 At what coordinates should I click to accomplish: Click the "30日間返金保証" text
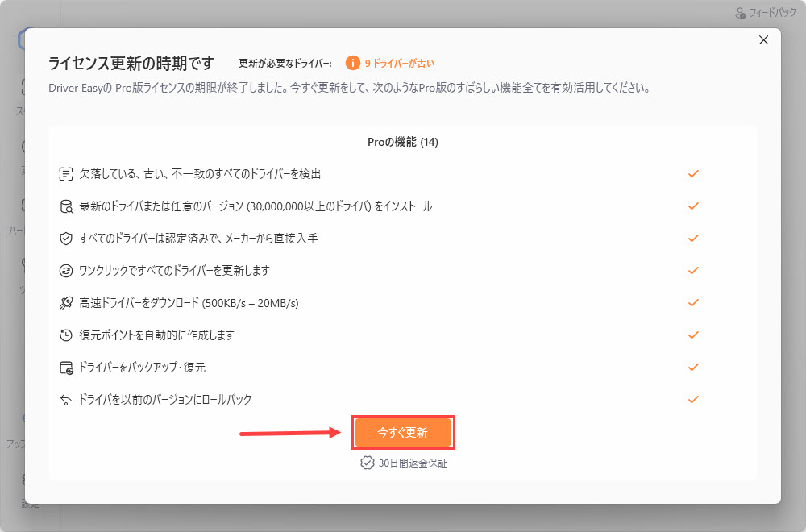(413, 463)
